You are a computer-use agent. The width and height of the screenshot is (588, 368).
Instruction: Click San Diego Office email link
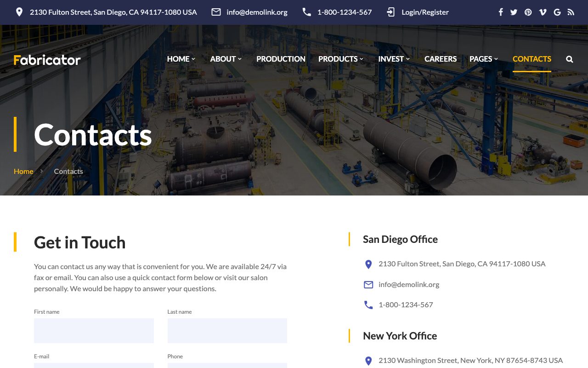pyautogui.click(x=409, y=284)
